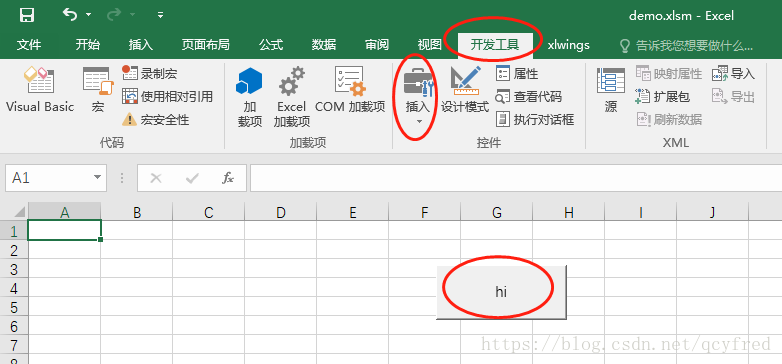The image size is (782, 364).
Task: Select row 2 header
Action: point(14,249)
